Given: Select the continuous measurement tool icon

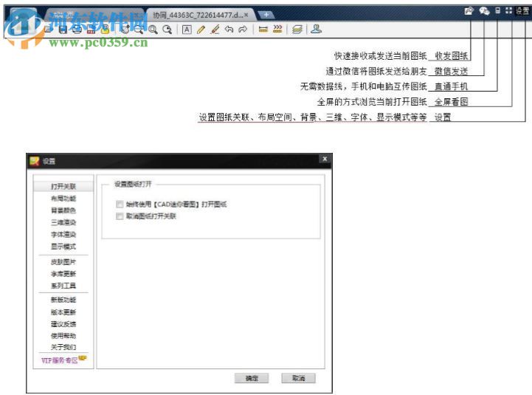Looking at the screenshot, I should click(277, 30).
